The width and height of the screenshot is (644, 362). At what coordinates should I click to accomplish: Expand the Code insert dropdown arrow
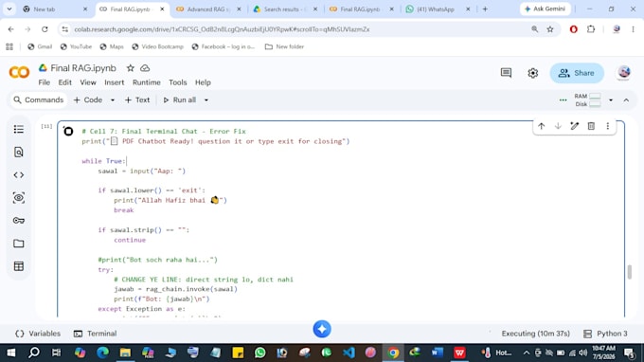point(113,100)
